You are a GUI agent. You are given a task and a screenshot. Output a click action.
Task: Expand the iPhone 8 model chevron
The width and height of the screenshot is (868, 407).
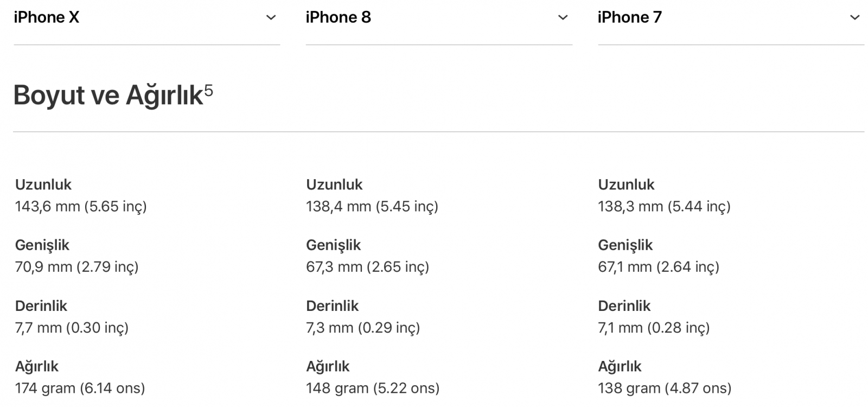(563, 18)
